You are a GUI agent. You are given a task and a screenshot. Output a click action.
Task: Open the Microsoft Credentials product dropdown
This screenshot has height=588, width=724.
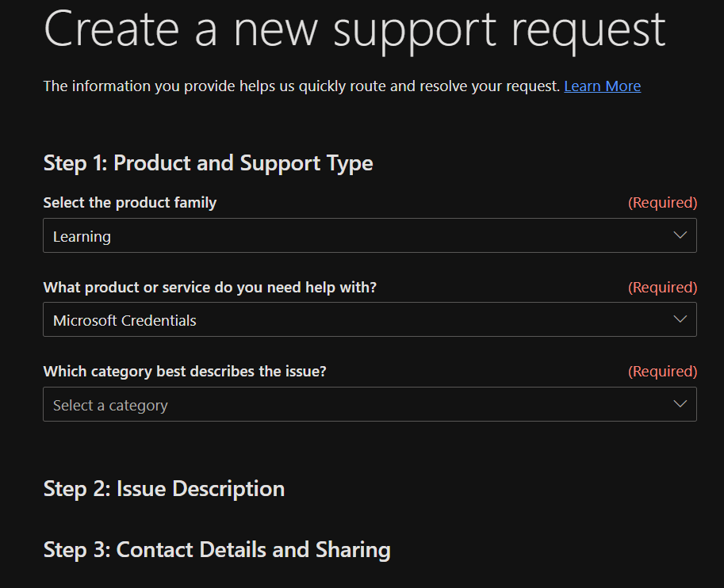(370, 319)
